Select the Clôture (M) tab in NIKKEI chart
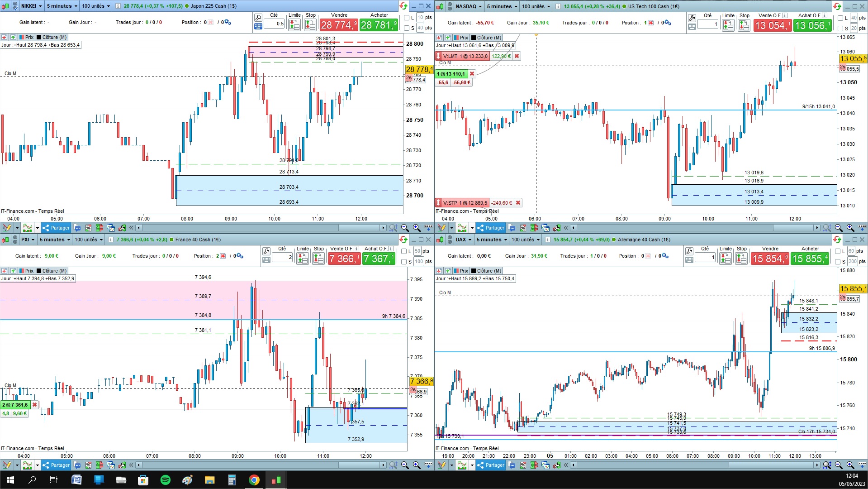 coord(52,37)
